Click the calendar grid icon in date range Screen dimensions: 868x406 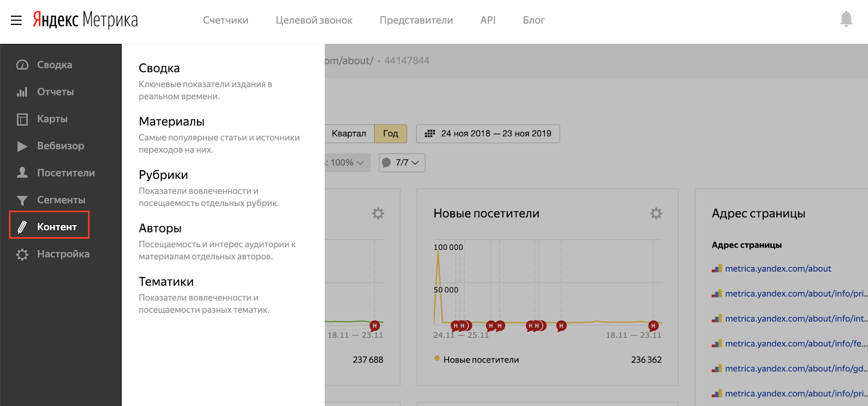(x=430, y=133)
